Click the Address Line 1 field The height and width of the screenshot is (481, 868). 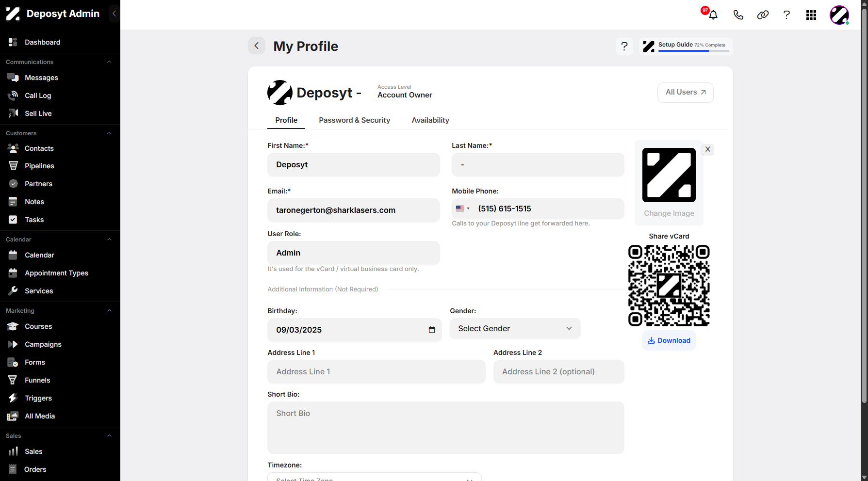tap(377, 372)
